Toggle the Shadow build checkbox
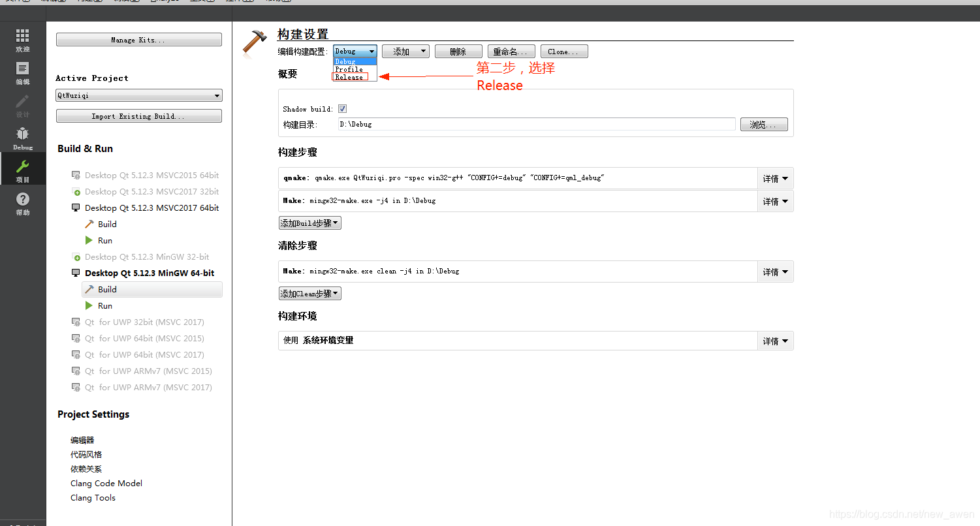 pos(342,109)
